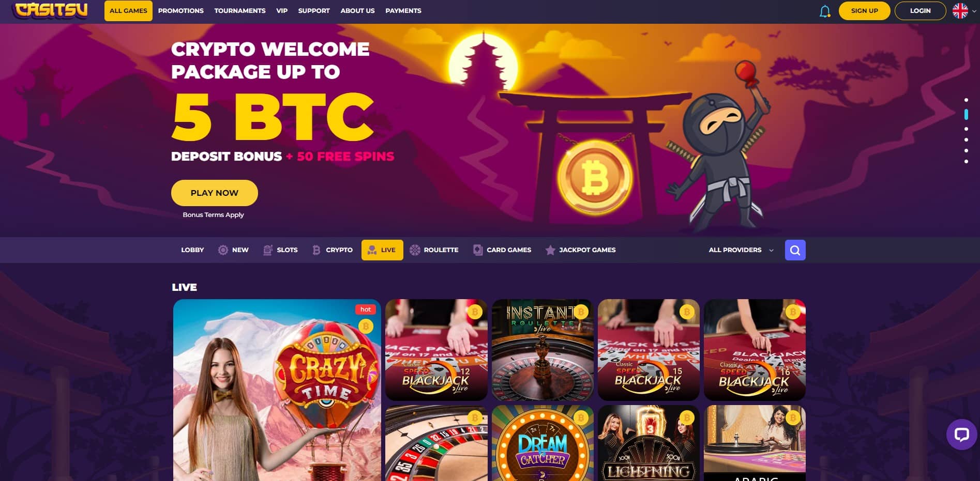
Task: Switch to the first banner slide dot
Action: coord(966,100)
